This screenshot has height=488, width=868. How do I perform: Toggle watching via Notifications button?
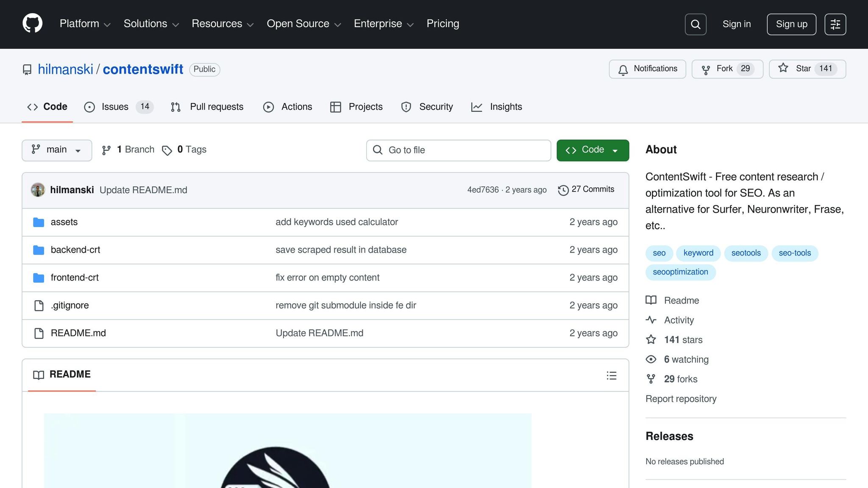pyautogui.click(x=647, y=69)
